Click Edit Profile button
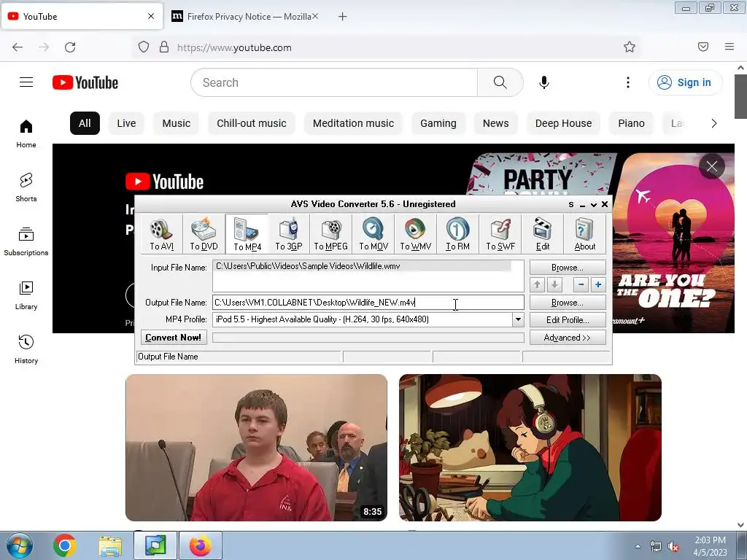 click(568, 320)
